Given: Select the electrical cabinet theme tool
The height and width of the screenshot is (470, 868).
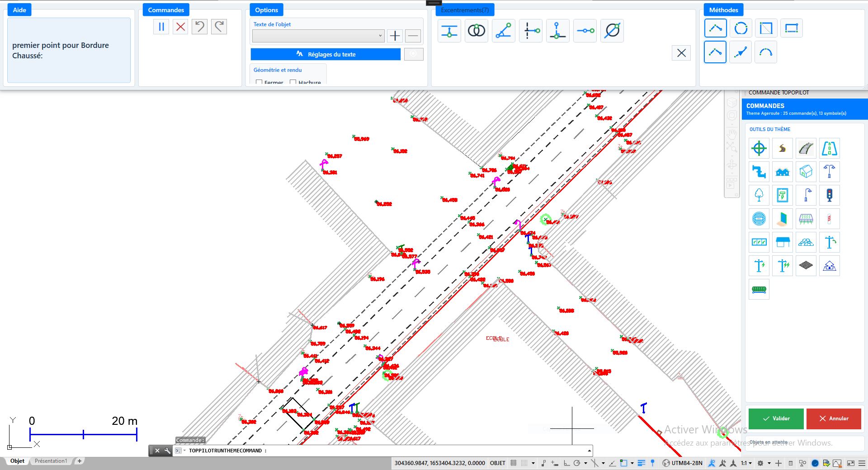Looking at the screenshot, I should coord(783,195).
